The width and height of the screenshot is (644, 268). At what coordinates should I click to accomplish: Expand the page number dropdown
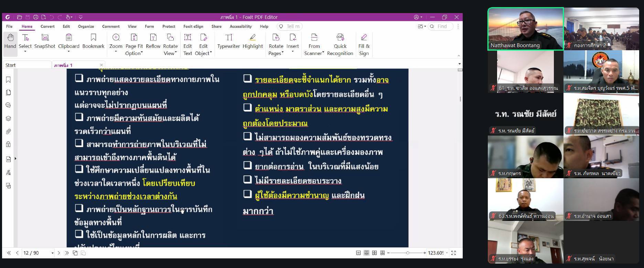tap(52, 253)
